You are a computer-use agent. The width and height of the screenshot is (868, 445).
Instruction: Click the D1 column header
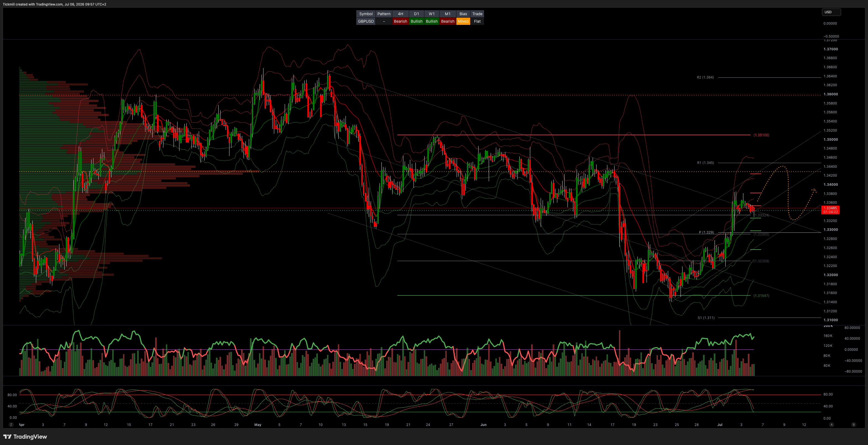point(417,14)
